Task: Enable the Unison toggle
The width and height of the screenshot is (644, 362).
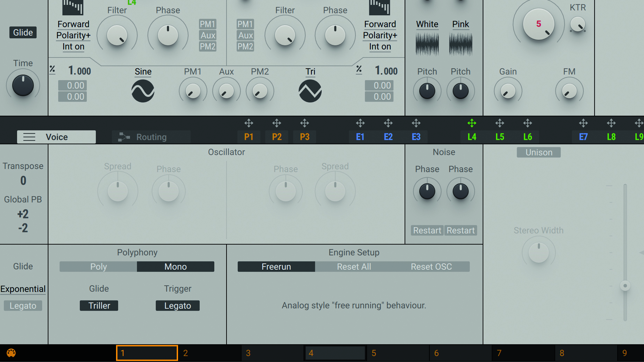Action: 539,152
